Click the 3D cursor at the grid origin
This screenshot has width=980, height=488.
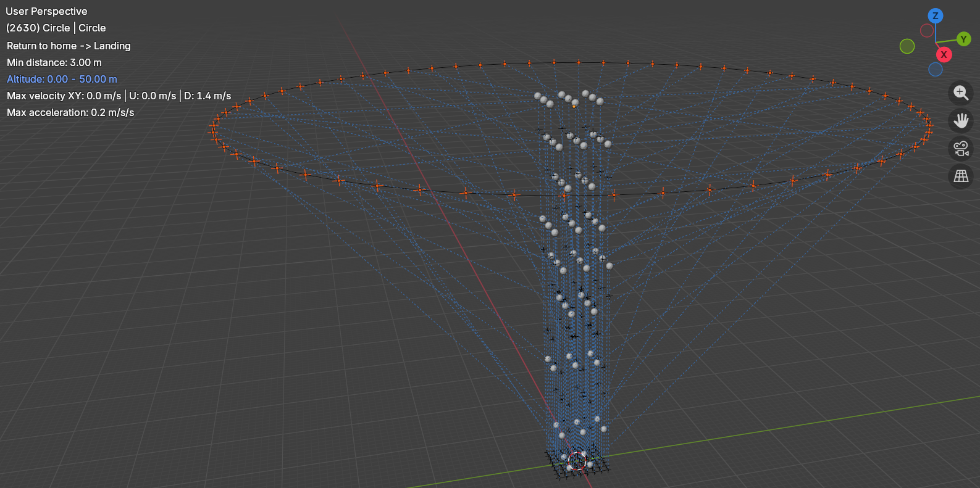pos(577,461)
